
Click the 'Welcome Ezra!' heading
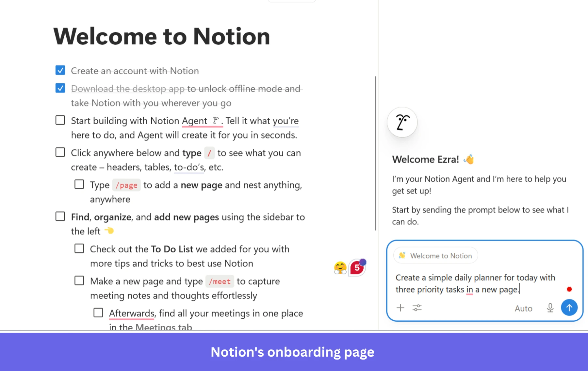click(426, 159)
